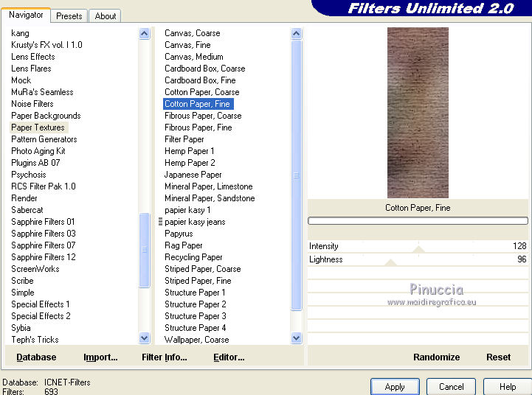Choose the Filter Paper filter
Screen dimensions: 532x395
pyautogui.click(x=184, y=139)
